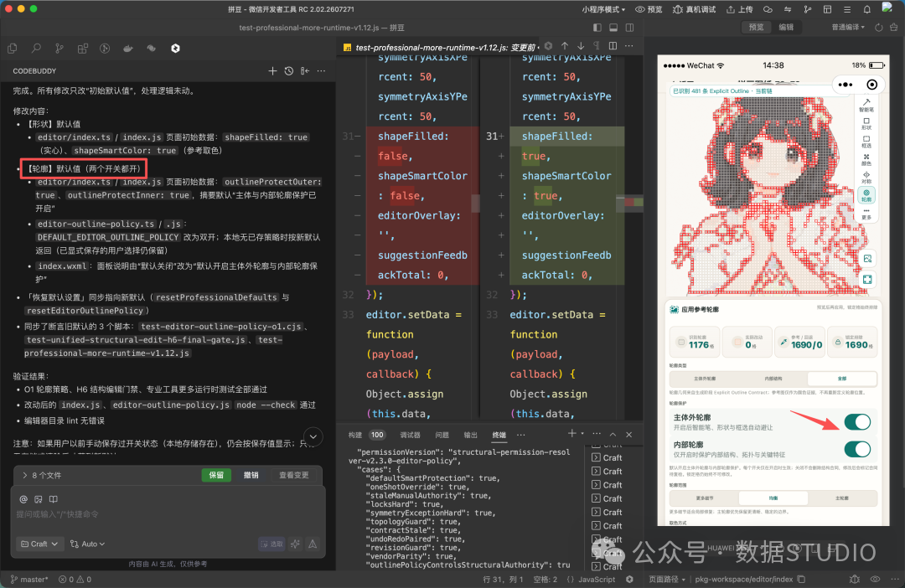Click the green 保留 button

tap(216, 475)
